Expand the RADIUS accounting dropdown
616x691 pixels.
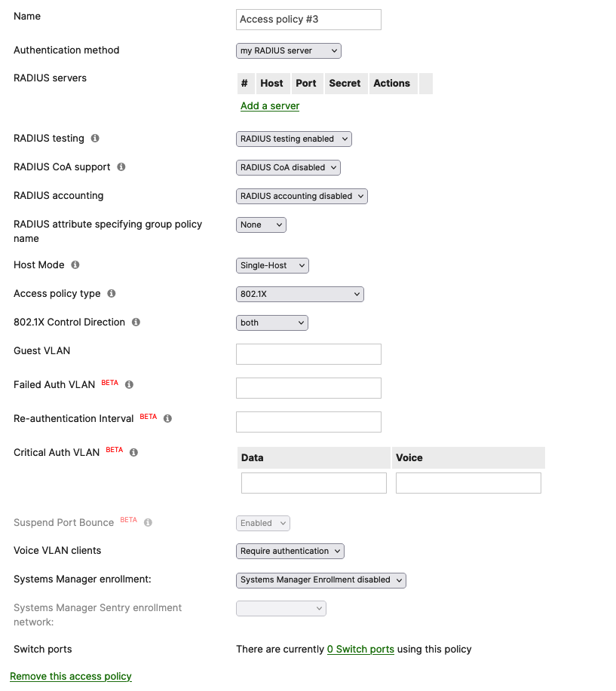point(301,195)
